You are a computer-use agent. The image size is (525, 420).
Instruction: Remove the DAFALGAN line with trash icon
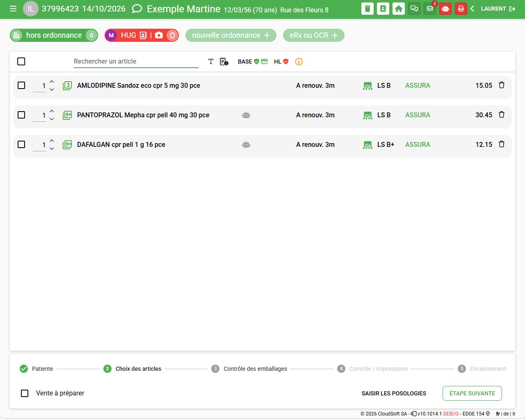502,144
